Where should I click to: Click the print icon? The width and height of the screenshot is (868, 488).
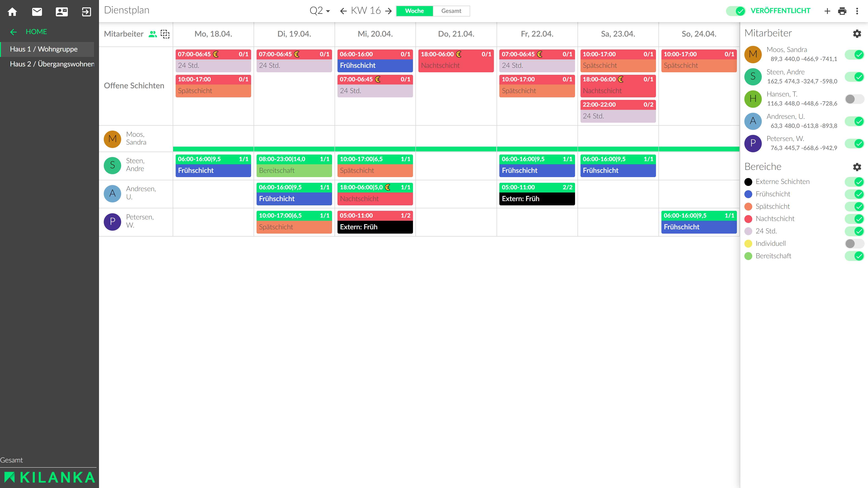(x=842, y=11)
